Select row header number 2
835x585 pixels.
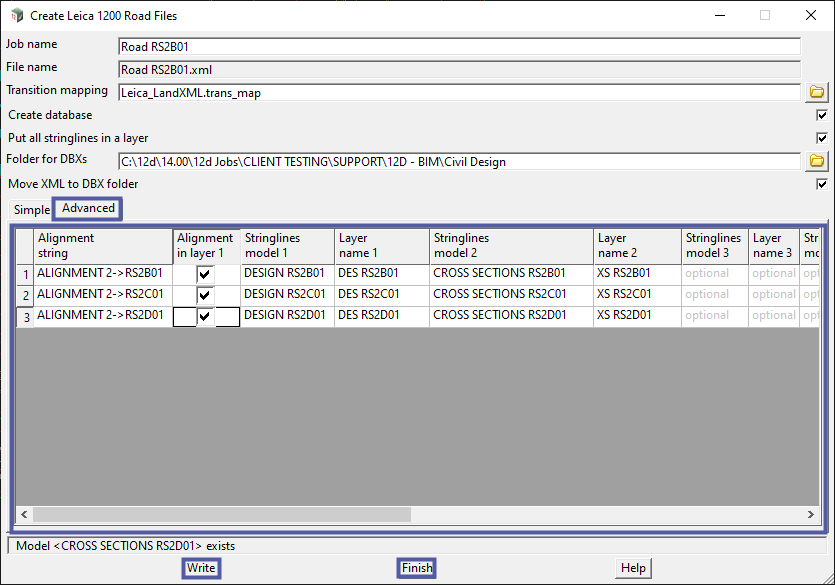click(x=25, y=295)
